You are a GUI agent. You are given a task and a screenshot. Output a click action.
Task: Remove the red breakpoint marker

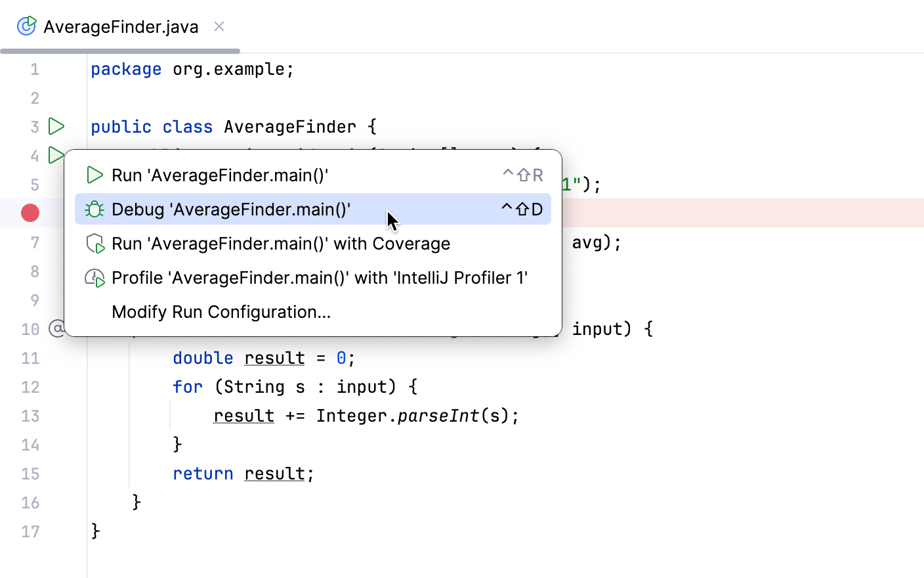click(x=30, y=213)
